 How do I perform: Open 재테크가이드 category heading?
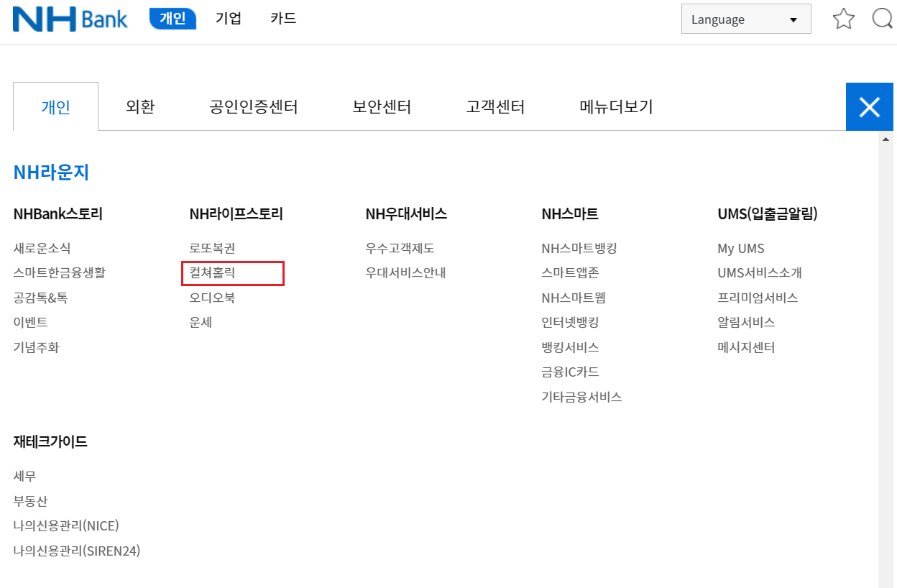[50, 441]
